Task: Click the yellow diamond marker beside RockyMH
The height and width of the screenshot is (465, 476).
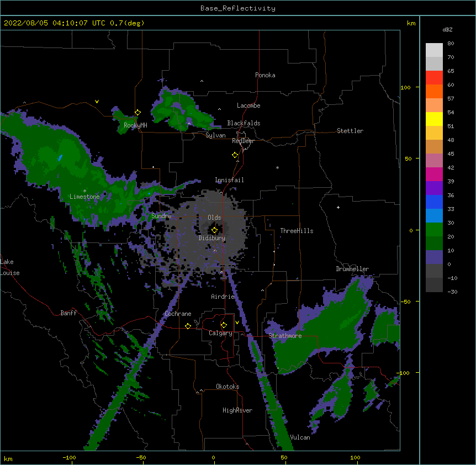Action: pos(138,113)
